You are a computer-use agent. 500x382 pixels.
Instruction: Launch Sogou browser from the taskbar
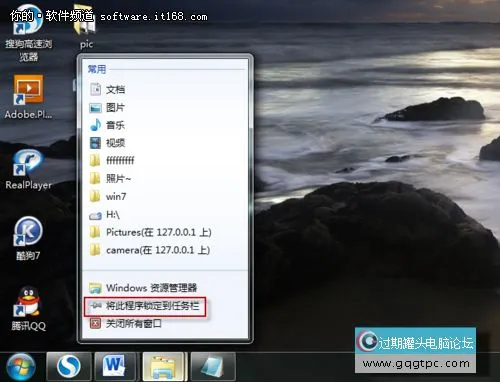pos(69,367)
